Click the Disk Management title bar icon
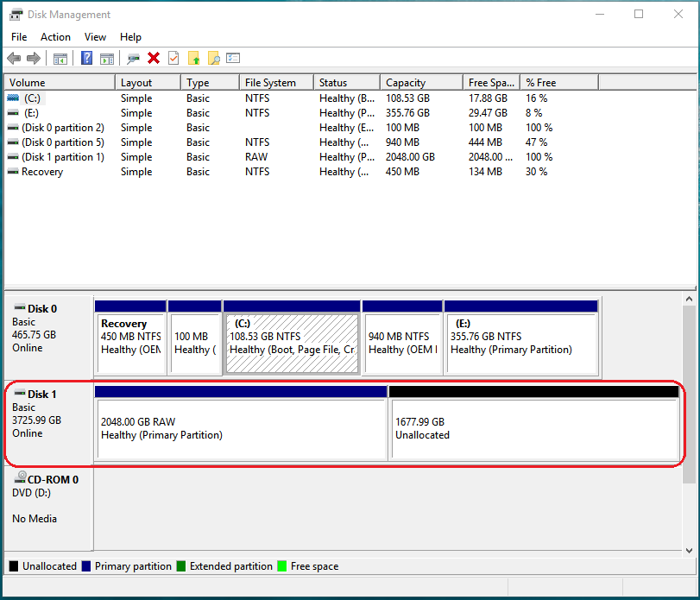The width and height of the screenshot is (700, 600). pyautogui.click(x=16, y=15)
